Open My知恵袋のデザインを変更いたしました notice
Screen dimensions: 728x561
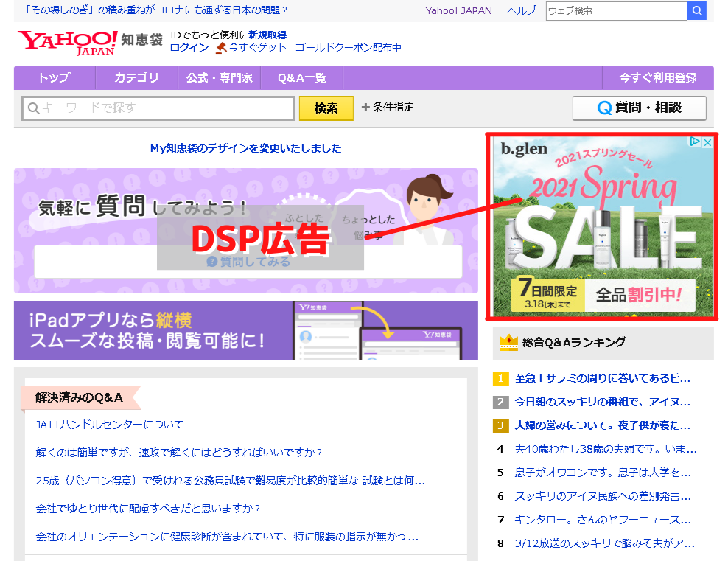(245, 148)
